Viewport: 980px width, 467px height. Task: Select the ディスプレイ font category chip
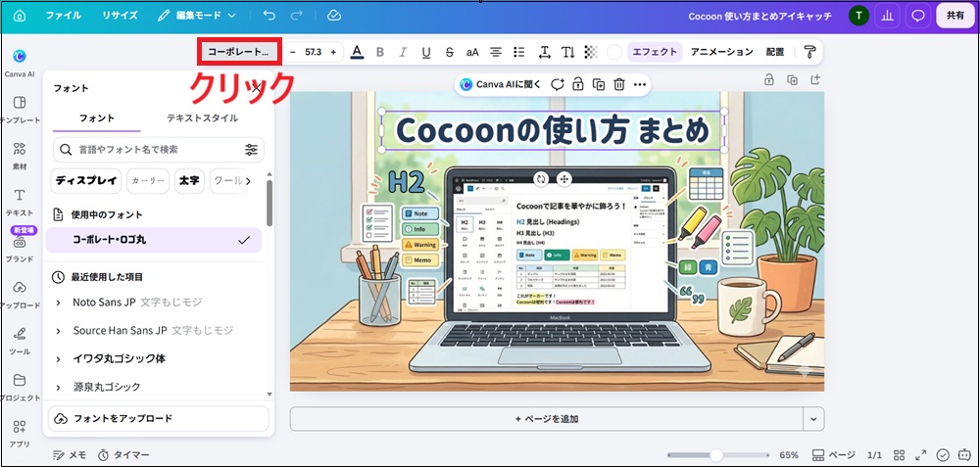(86, 180)
